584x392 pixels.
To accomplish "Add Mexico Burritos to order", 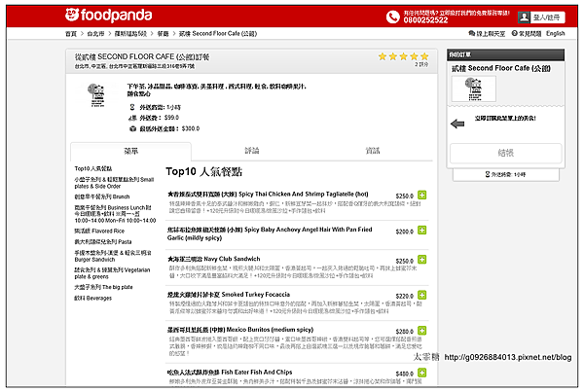I will (422, 330).
